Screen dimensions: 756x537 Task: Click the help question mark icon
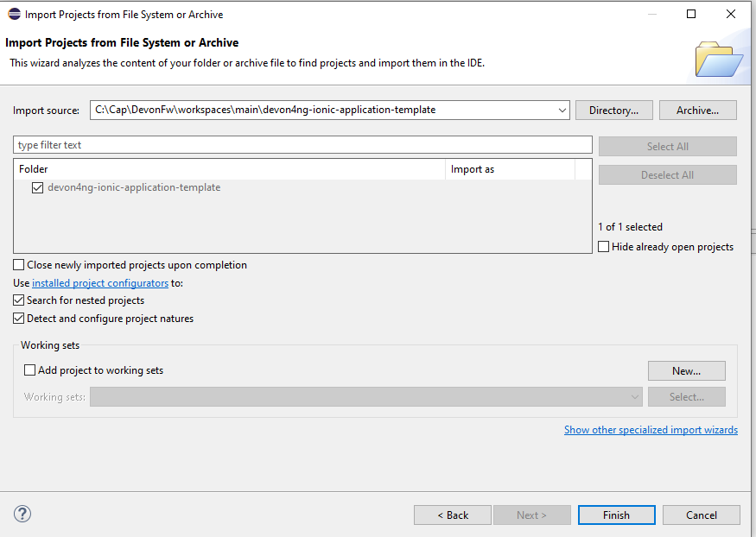(22, 515)
